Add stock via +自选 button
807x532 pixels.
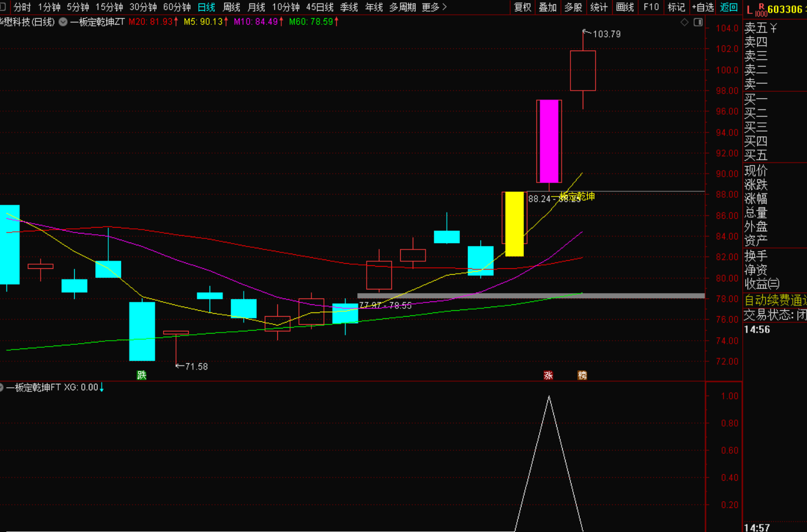703,7
